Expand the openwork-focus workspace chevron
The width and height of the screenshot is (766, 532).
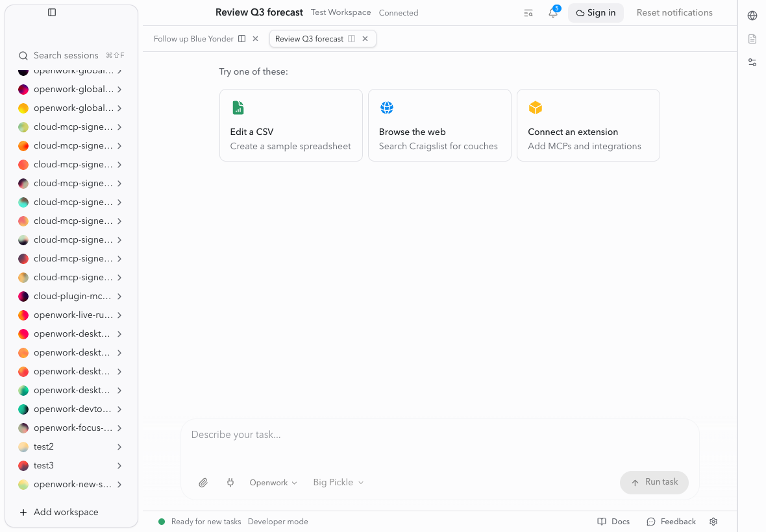click(119, 428)
